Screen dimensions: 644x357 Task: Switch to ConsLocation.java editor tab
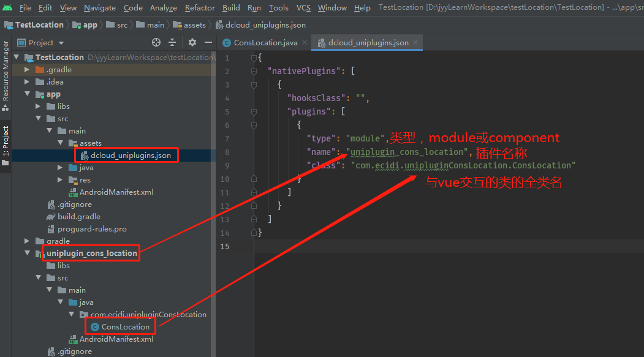(265, 43)
